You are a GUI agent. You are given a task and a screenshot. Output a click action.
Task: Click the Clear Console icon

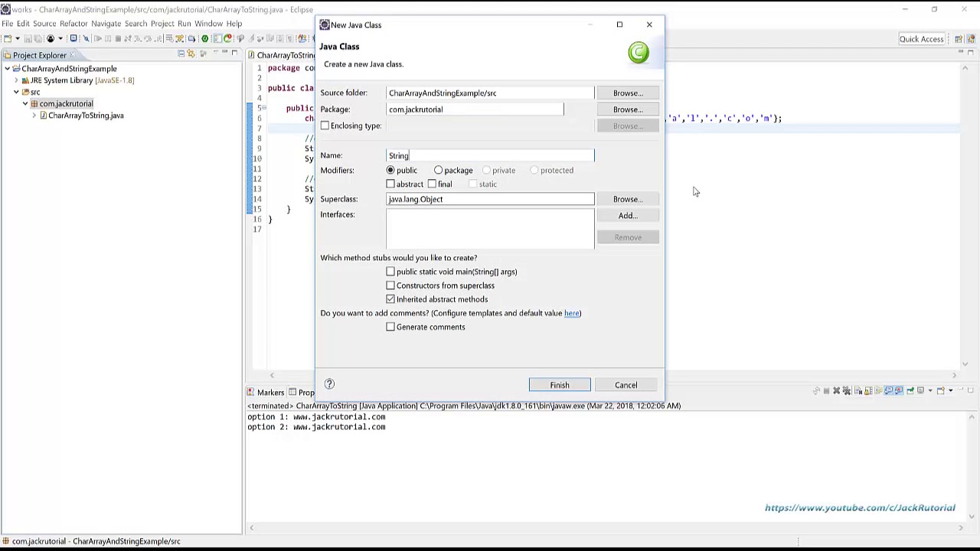tap(857, 391)
